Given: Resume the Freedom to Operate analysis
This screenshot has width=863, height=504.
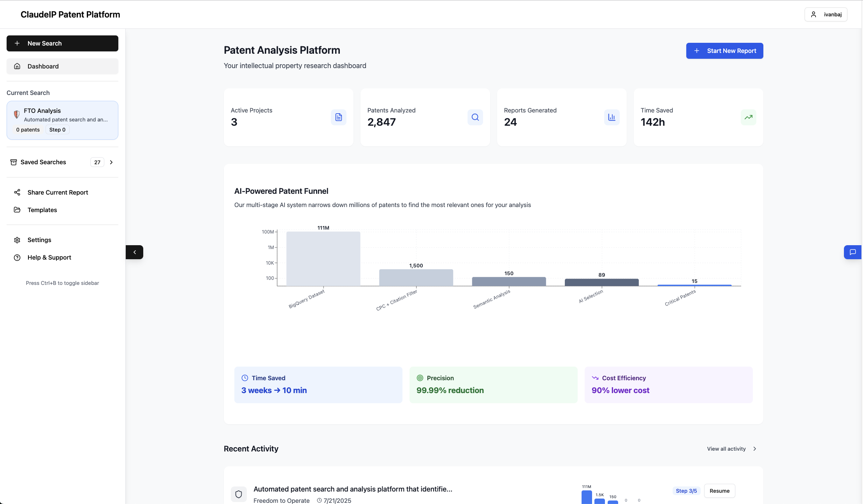Looking at the screenshot, I should (719, 491).
